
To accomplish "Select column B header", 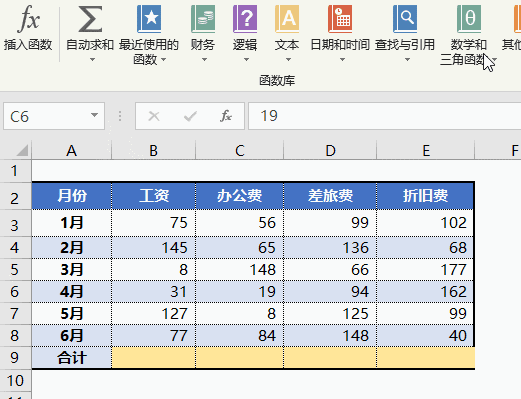I will [153, 150].
